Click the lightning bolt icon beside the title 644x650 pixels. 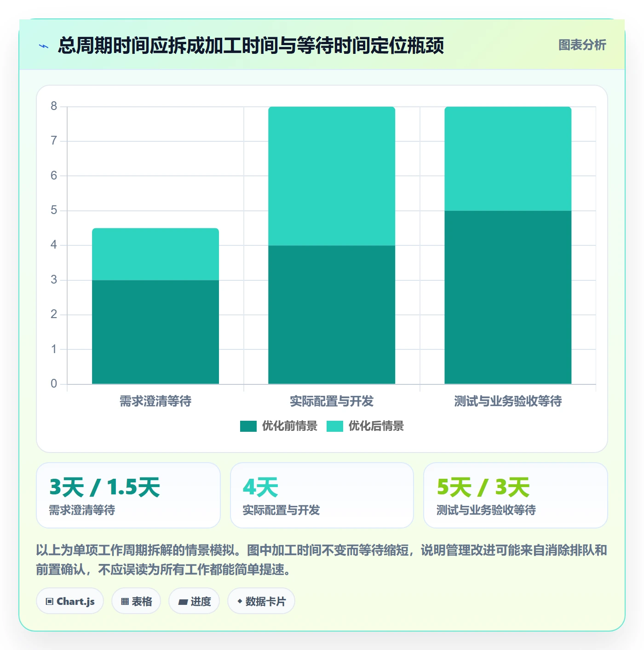[x=44, y=46]
